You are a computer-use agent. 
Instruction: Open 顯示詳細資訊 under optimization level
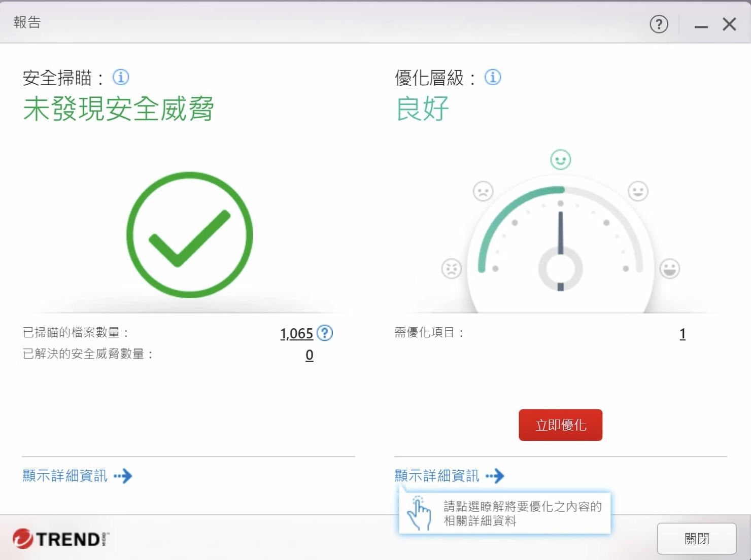tap(449, 476)
